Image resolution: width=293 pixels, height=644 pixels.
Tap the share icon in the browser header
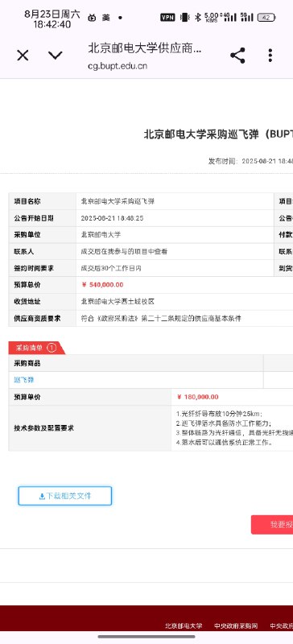[x=237, y=56]
